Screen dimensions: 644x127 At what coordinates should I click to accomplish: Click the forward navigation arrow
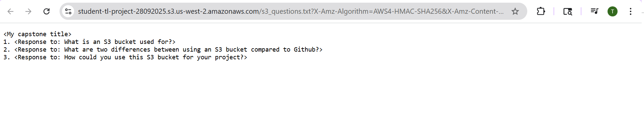28,11
